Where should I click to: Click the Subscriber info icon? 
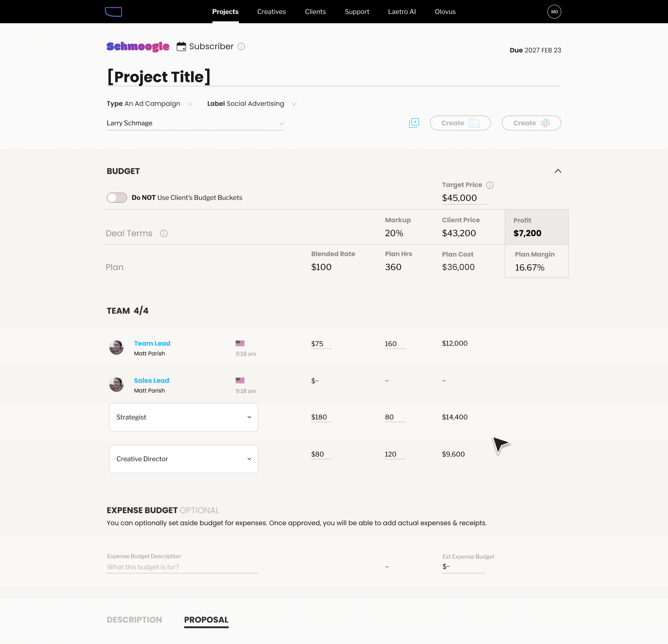(x=241, y=46)
